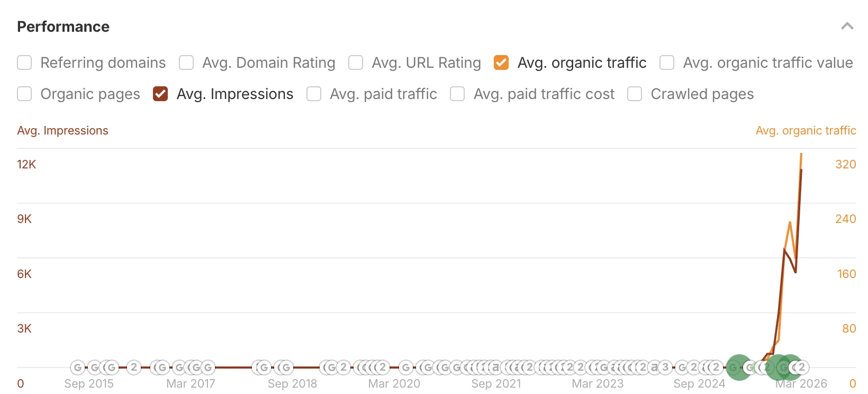Enable Avg. paid traffic cost
868x394 pixels.
(x=457, y=94)
